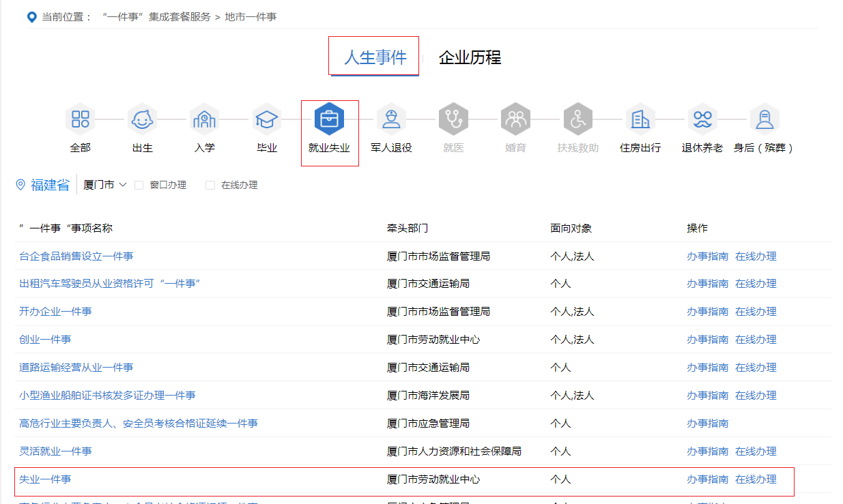Click 在线办理 for 创业一件事
This screenshot has height=504, width=843.
pyautogui.click(x=756, y=340)
